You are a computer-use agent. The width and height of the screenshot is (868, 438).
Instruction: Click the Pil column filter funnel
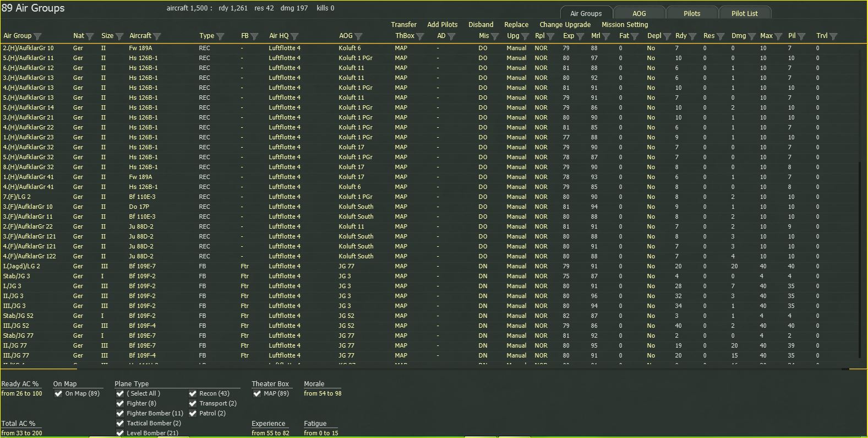tap(801, 36)
